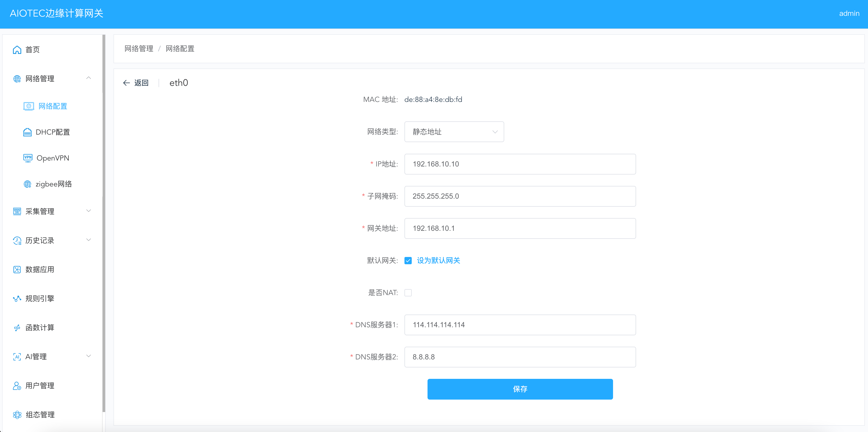Open the 规则引擎 menu item
868x432 pixels.
[52, 298]
